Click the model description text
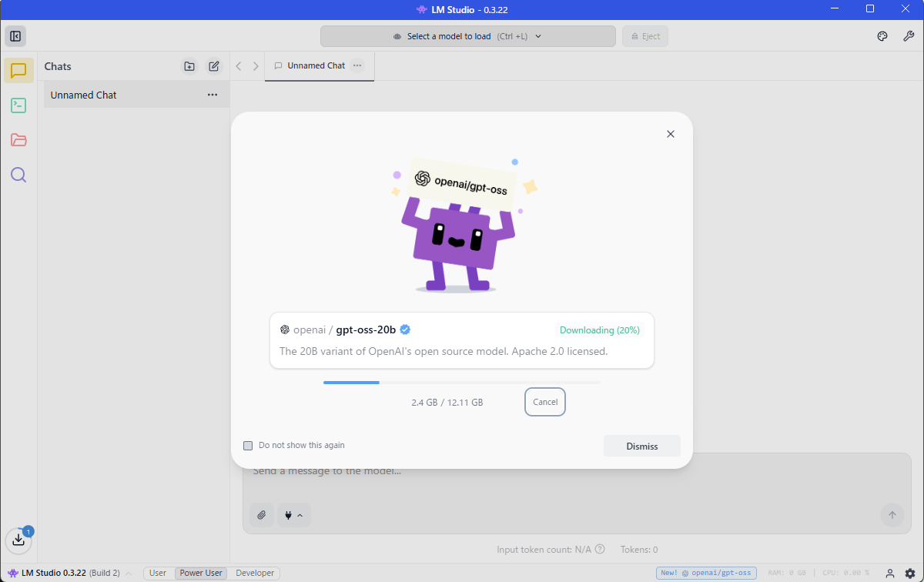Screen dimensions: 924x582 444,351
